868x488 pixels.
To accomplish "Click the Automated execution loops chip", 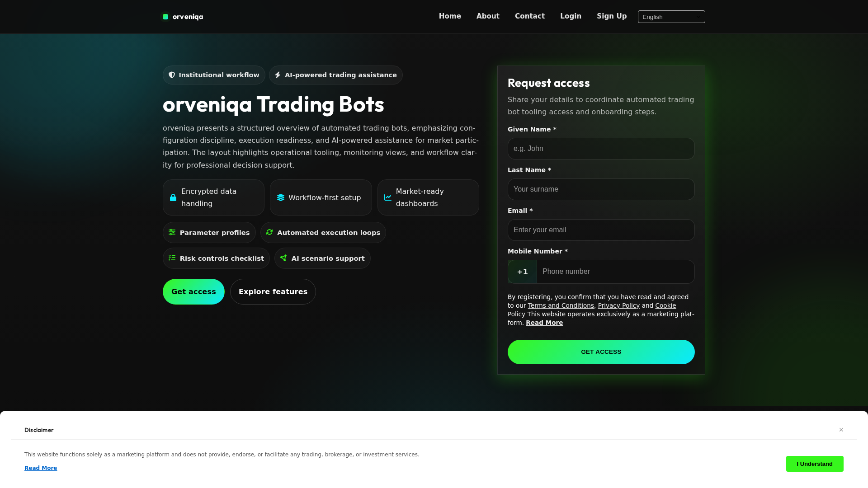I will pos(323,233).
